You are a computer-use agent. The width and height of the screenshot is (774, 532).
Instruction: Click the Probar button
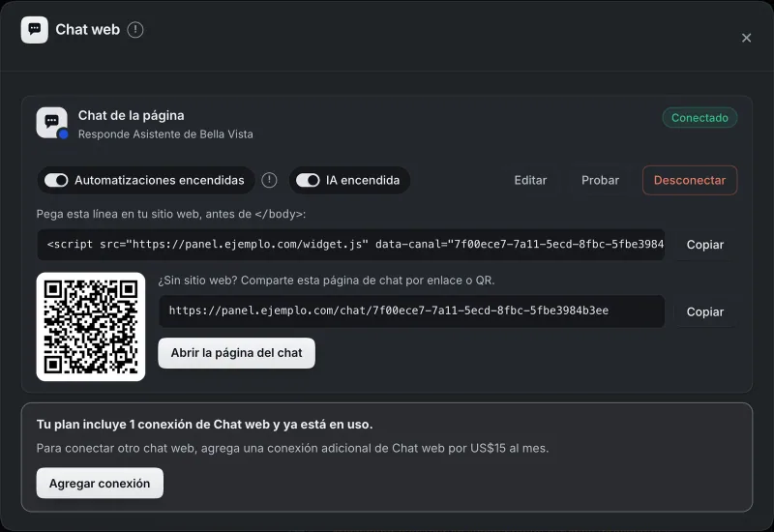(600, 180)
